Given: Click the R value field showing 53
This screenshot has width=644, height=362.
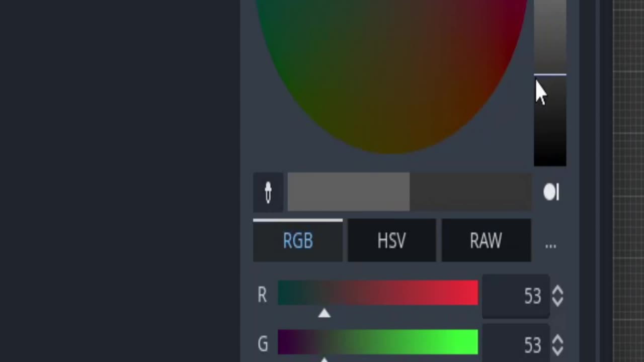Looking at the screenshot, I should (515, 296).
